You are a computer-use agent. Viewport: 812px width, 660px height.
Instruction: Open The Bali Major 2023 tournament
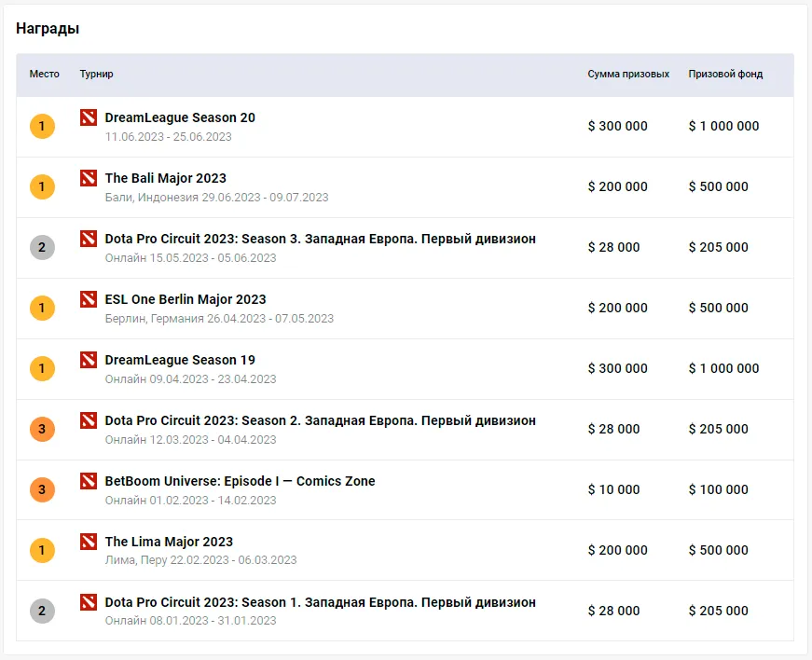click(165, 179)
